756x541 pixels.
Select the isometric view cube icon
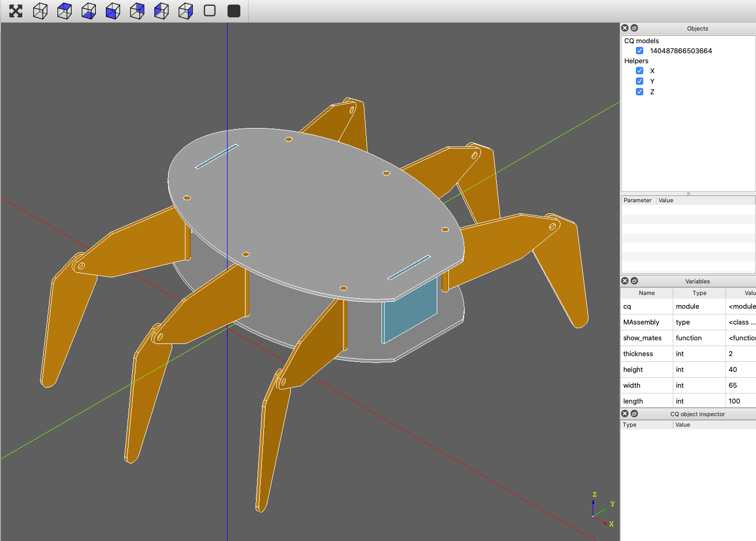(40, 11)
